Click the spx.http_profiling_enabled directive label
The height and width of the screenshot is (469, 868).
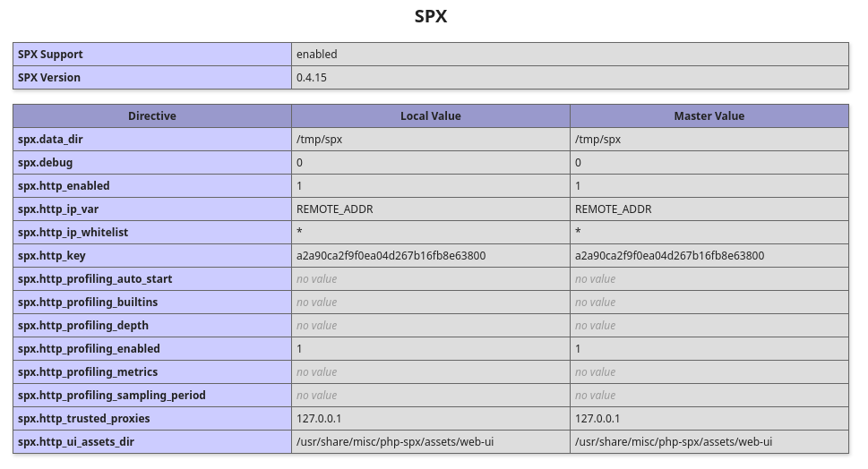pos(89,348)
